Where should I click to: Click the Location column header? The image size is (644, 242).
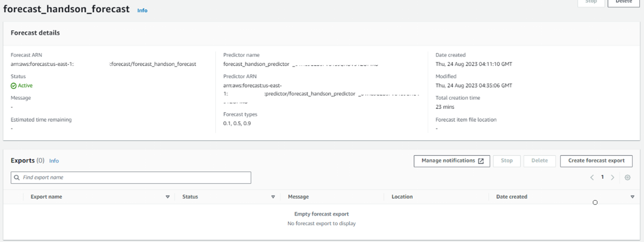(402, 197)
